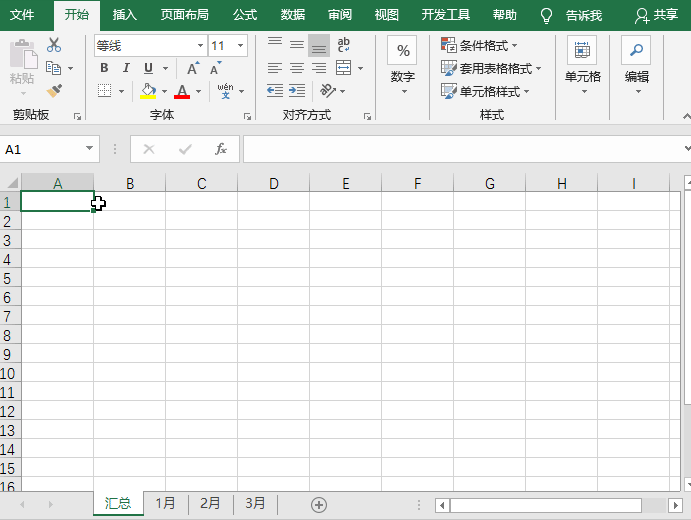Switch to Page Layout (页面布局) tab
The image size is (691, 520).
[x=185, y=15]
